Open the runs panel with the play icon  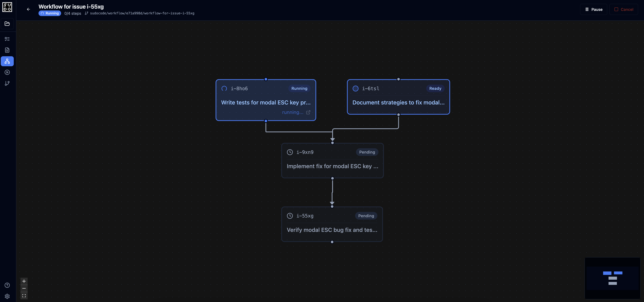click(x=7, y=72)
